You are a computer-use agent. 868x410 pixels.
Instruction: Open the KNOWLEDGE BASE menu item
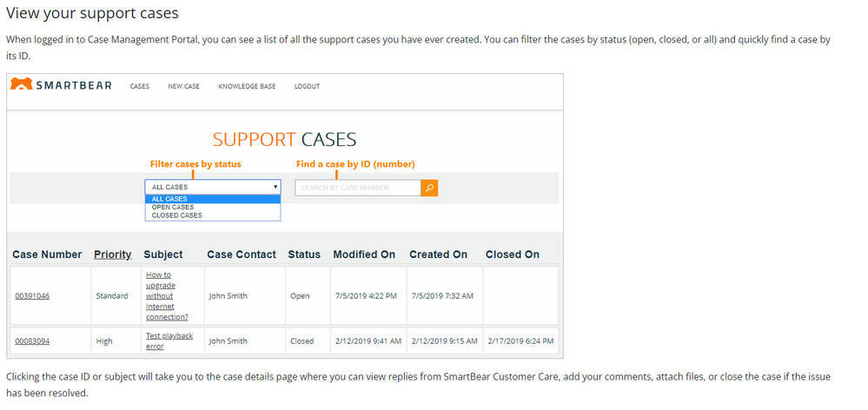point(247,86)
